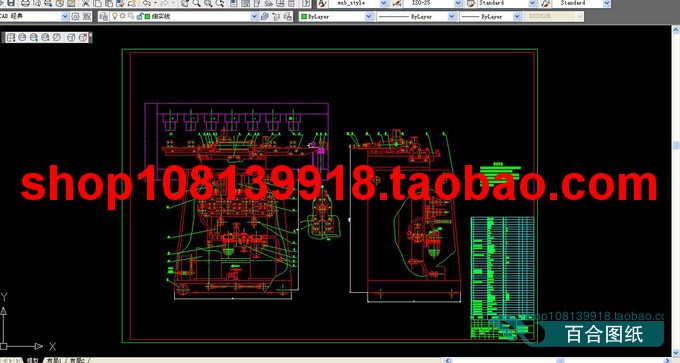Click the Help question mark icon
Viewport: 680px width, 363px height.
coord(306,3)
